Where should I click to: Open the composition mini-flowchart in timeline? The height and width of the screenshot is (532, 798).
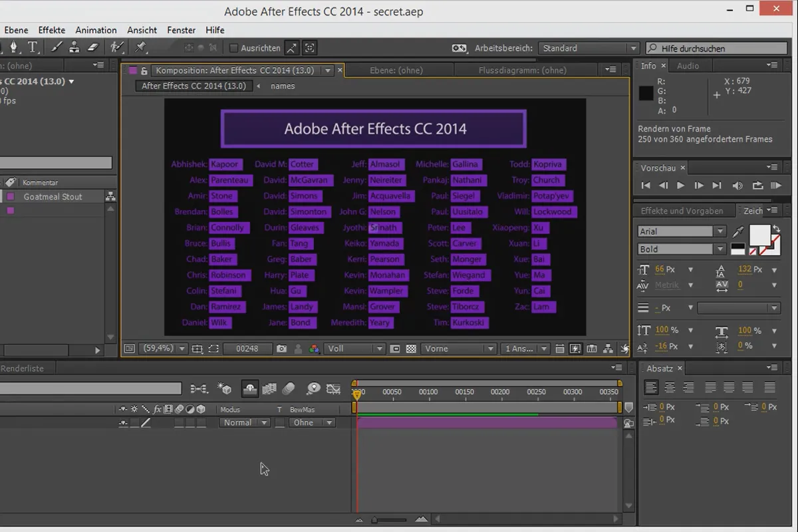click(199, 389)
